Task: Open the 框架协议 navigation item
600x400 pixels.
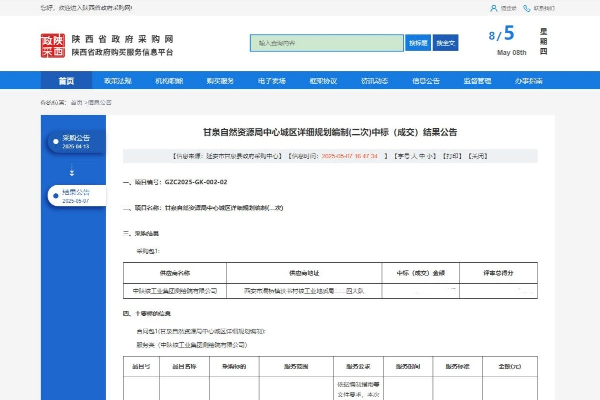Action: (323, 81)
